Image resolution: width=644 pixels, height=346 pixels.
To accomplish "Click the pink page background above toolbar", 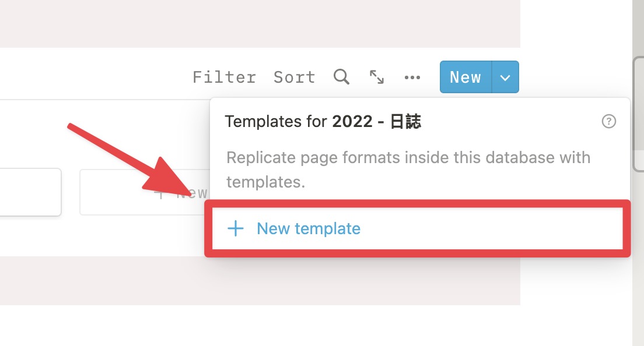I will click(x=260, y=24).
